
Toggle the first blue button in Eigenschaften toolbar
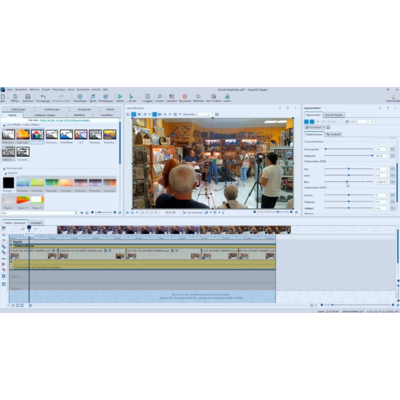tap(306, 122)
